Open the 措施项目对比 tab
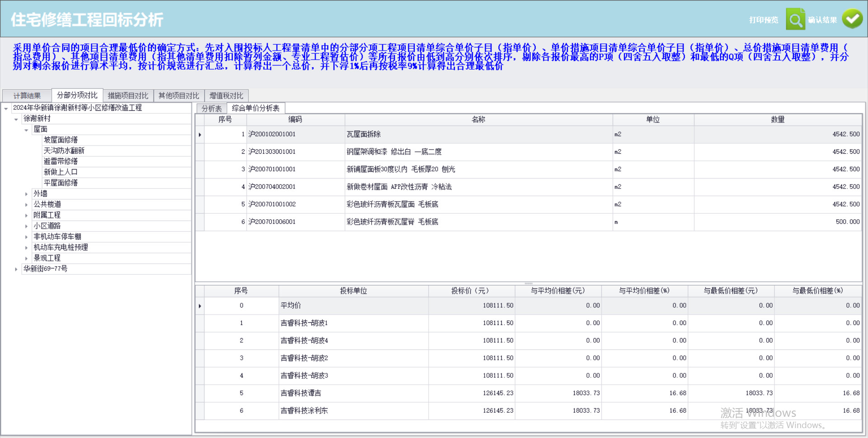Viewport: 868px width, 438px height. coord(128,96)
